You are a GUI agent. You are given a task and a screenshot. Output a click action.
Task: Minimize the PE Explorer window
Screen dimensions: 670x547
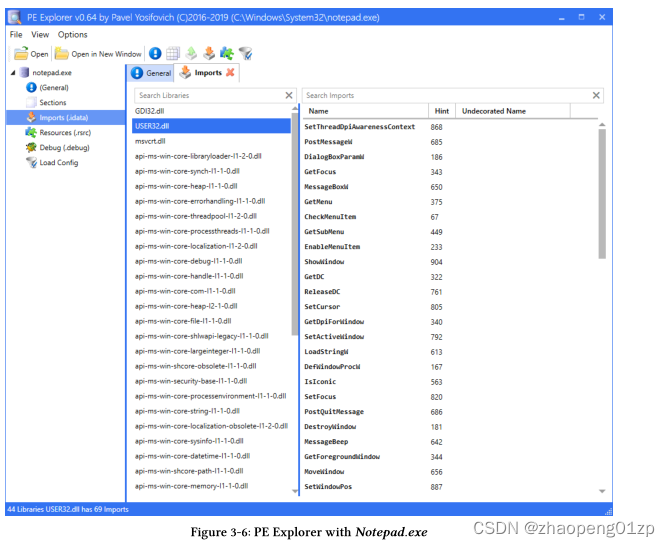coord(561,17)
